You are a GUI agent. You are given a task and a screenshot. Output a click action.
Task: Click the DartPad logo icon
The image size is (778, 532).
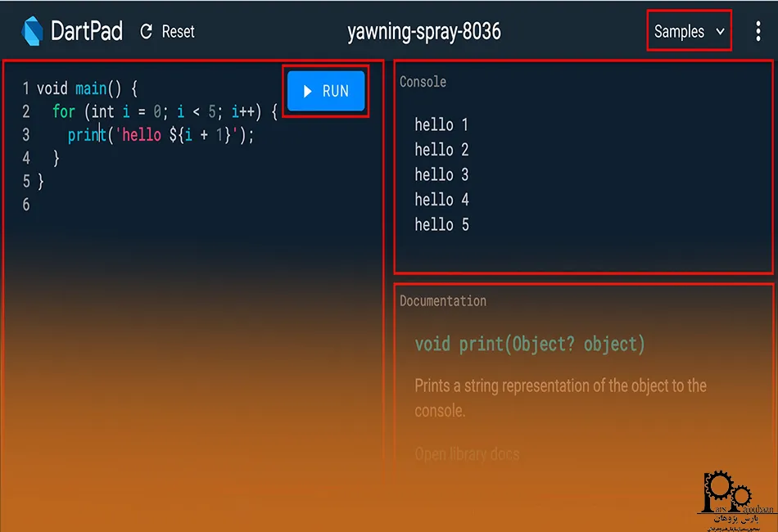pos(33,32)
